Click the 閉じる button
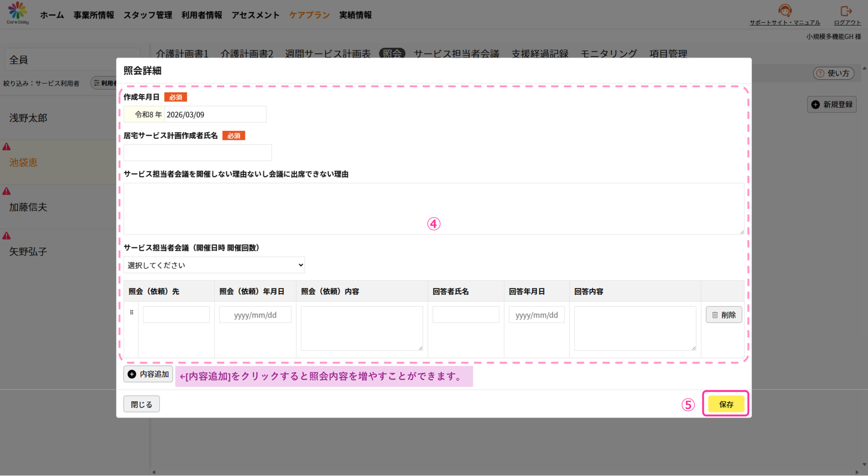The image size is (868, 476). pos(142,404)
